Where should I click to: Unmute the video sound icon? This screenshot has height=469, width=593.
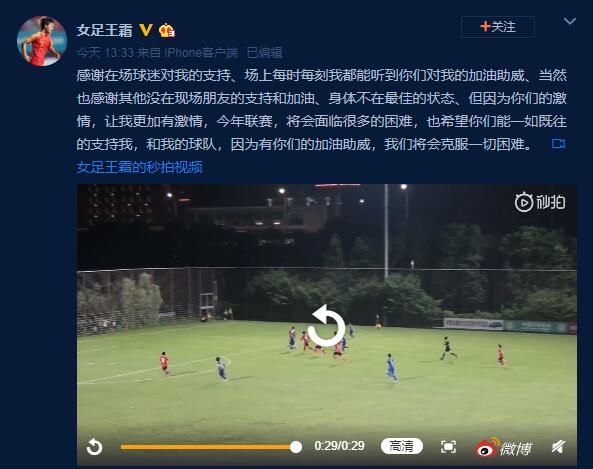click(x=558, y=447)
